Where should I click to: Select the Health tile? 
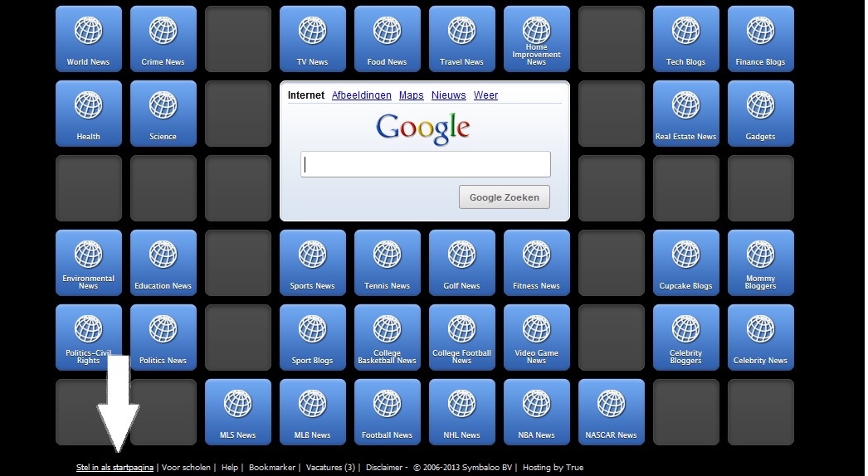(x=89, y=114)
